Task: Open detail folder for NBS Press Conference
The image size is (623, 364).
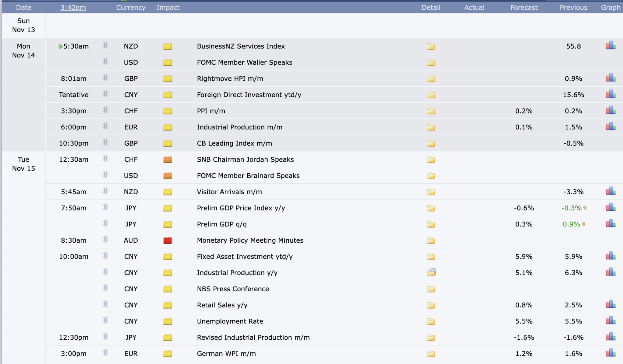Action: (x=431, y=289)
